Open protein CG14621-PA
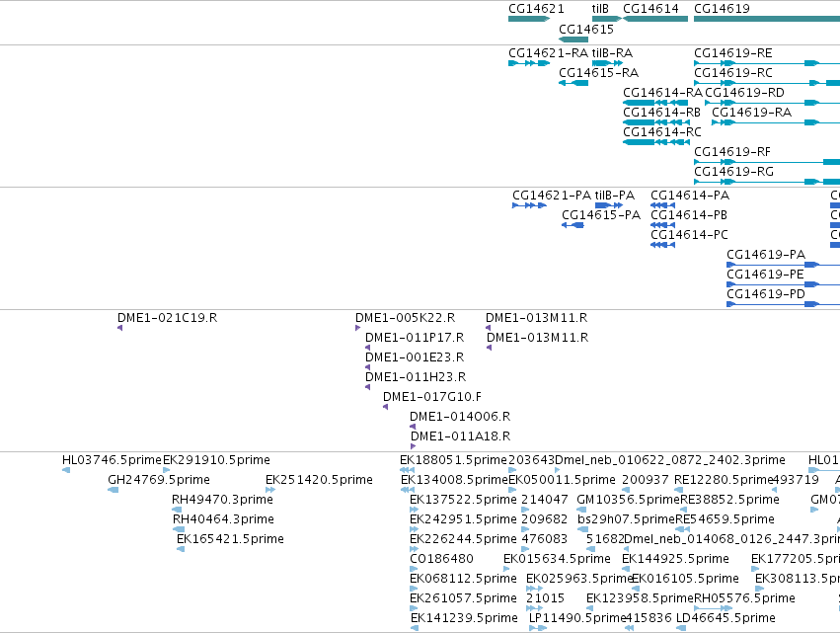 [529, 205]
